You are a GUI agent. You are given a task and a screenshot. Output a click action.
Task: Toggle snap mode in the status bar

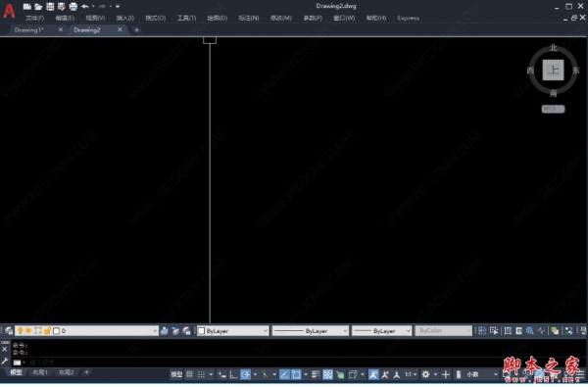point(201,374)
